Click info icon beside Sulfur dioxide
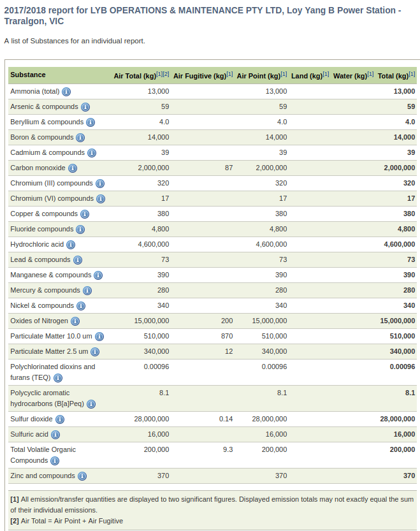This screenshot has height=531, width=420. tap(60, 419)
